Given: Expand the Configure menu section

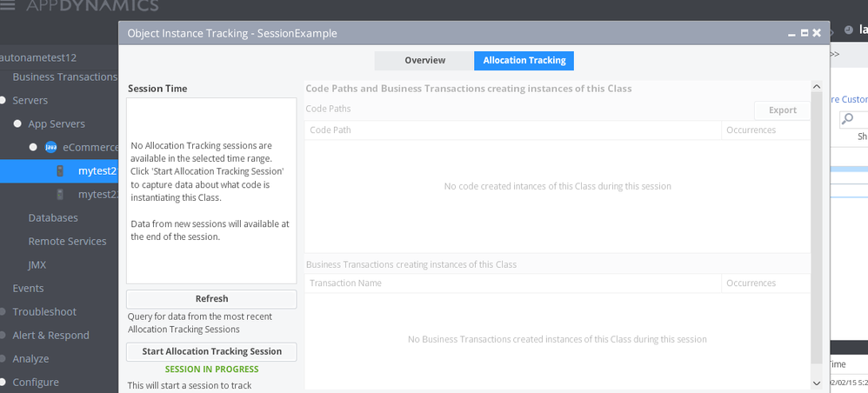Looking at the screenshot, I should point(4,382).
